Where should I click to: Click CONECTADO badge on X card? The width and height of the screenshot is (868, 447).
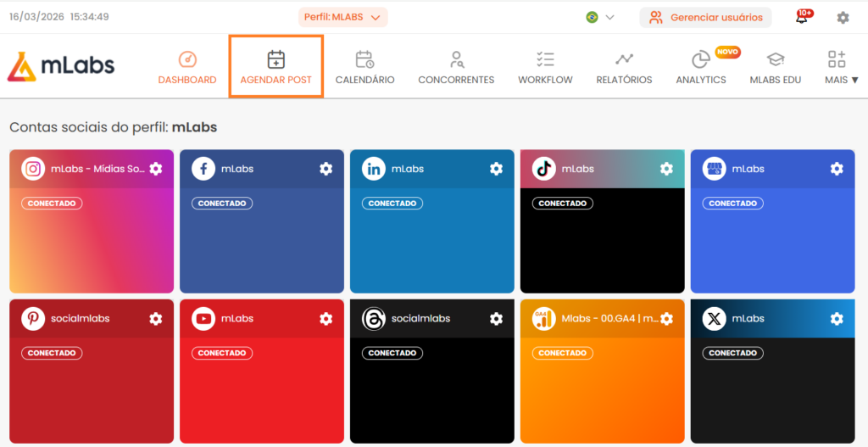click(x=733, y=353)
